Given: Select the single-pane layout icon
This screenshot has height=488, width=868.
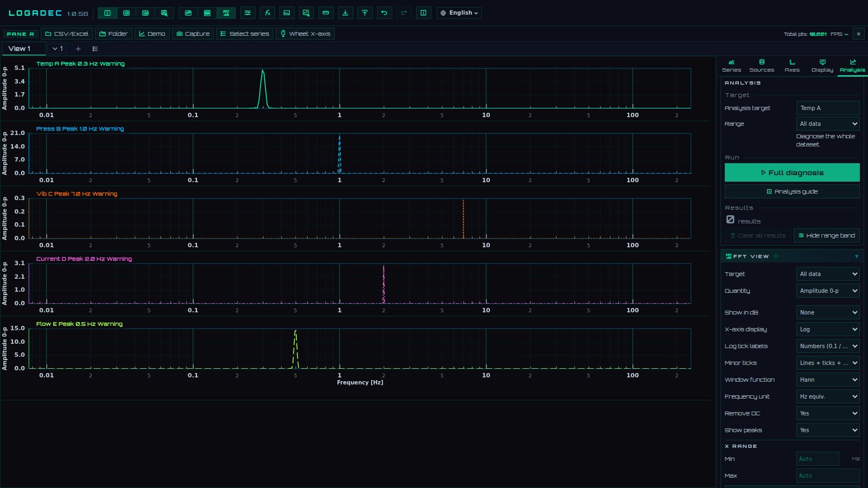Looking at the screenshot, I should click(x=107, y=13).
